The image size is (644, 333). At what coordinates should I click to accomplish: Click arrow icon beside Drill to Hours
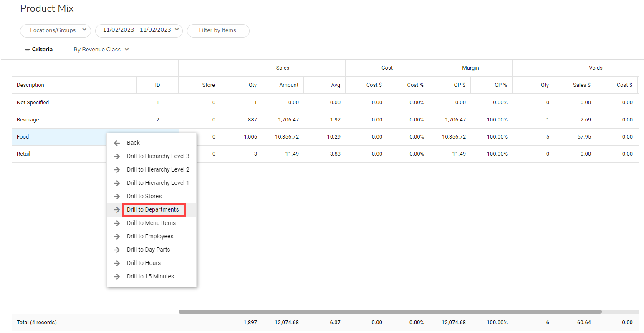pos(117,263)
